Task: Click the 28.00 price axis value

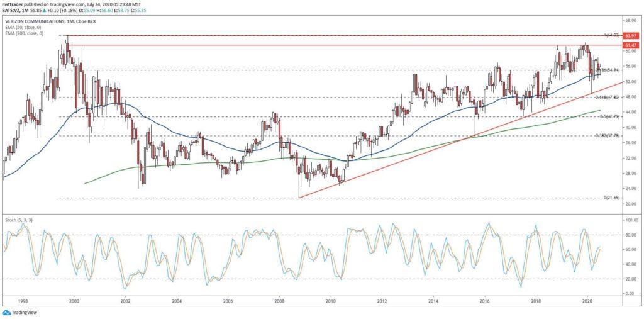Action: click(x=630, y=174)
